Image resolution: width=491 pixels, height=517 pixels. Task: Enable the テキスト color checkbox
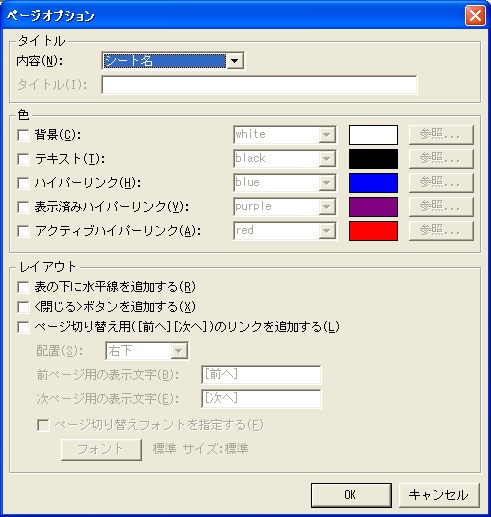click(23, 159)
